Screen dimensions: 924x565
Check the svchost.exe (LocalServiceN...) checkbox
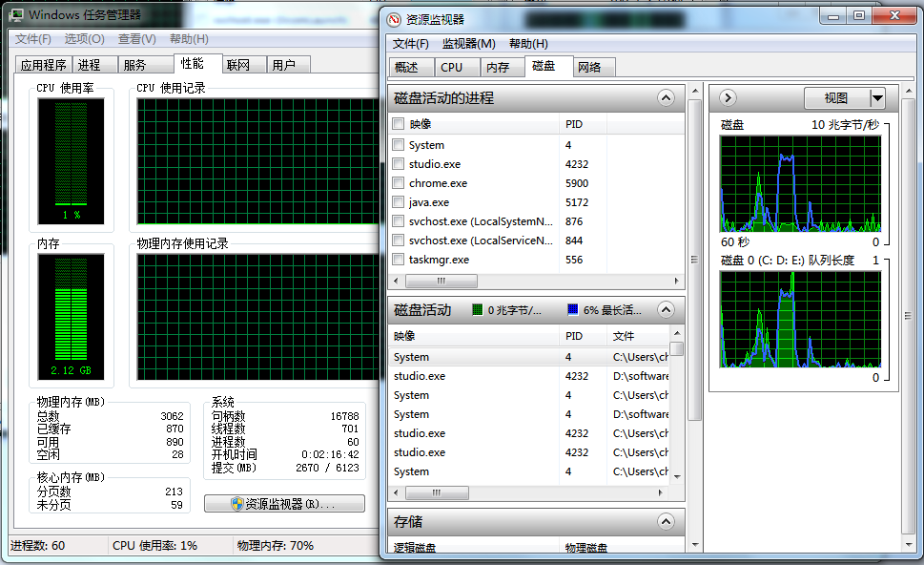pos(399,241)
